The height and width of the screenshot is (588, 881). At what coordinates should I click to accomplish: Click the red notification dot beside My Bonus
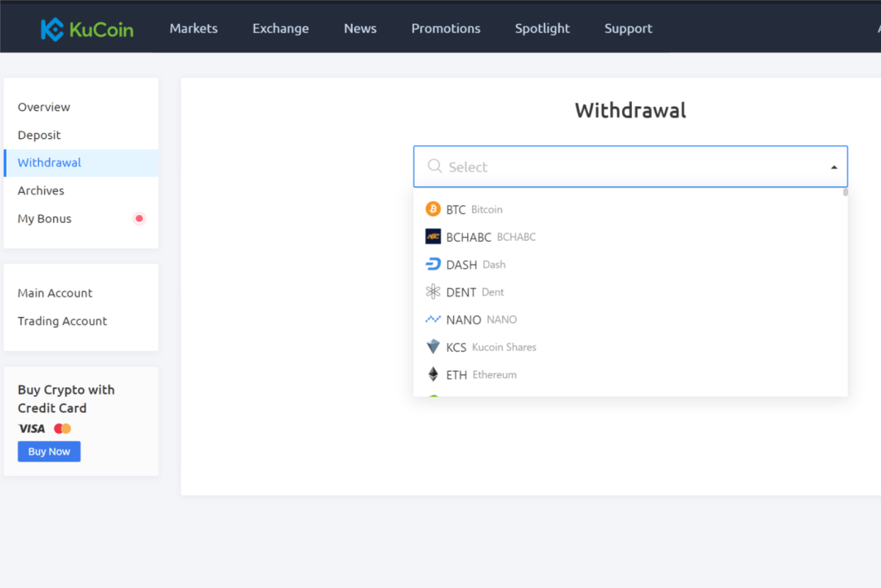point(139,218)
